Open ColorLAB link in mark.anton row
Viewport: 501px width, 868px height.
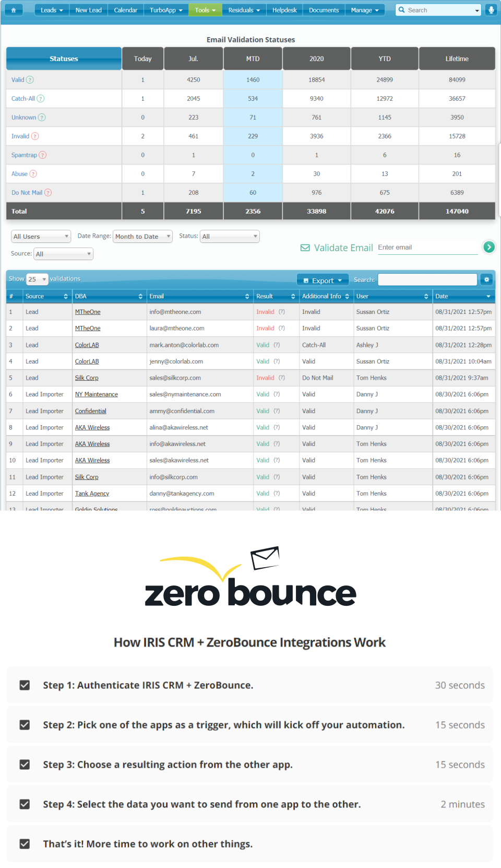click(x=87, y=345)
